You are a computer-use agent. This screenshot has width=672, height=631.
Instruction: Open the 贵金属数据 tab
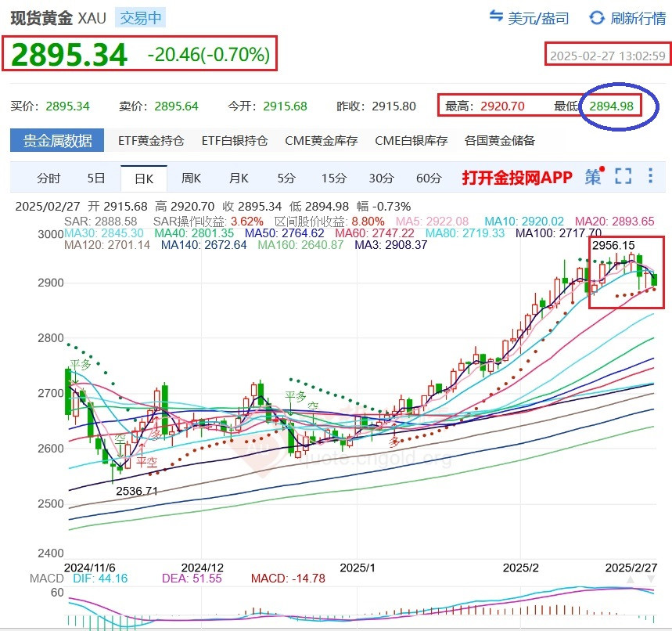point(57,141)
